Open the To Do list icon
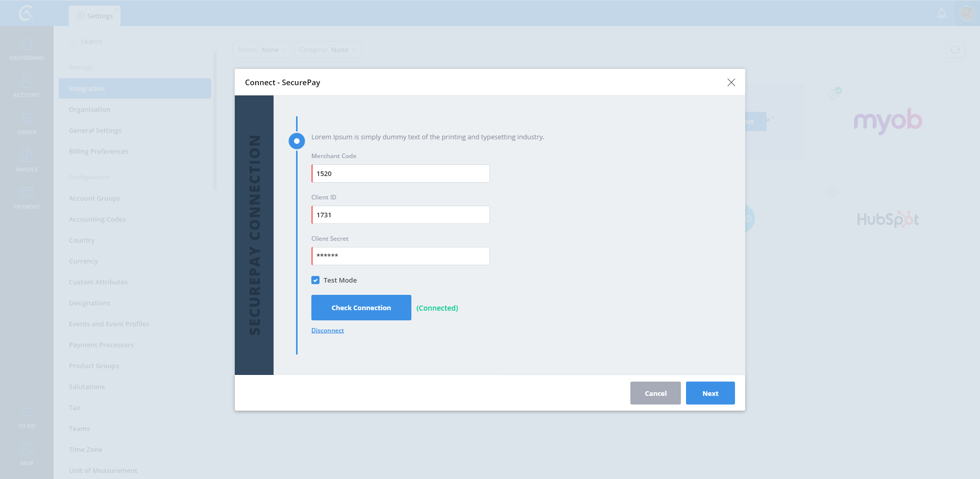This screenshot has width=980, height=479. point(27,413)
